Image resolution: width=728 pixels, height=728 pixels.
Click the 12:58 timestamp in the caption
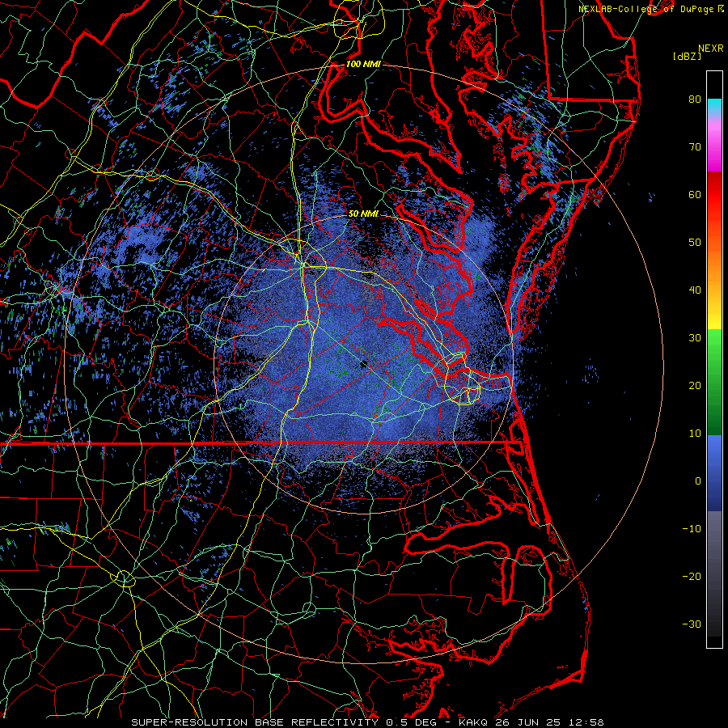(587, 722)
